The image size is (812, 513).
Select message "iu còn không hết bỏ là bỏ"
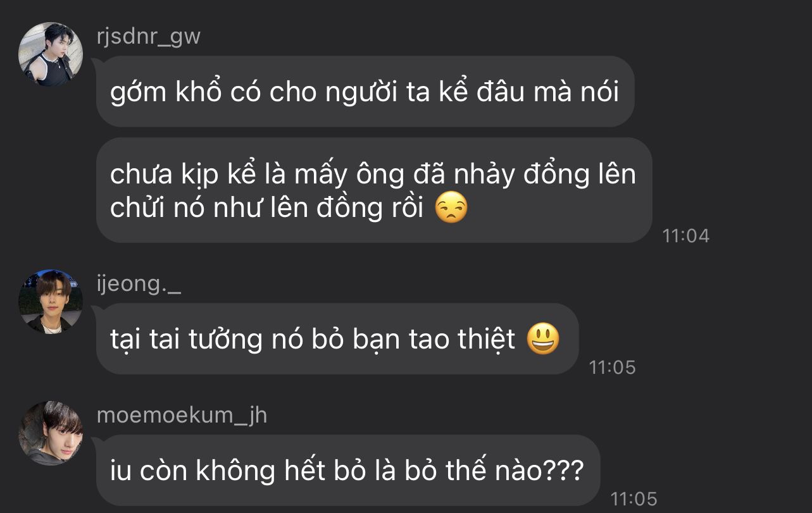348,470
